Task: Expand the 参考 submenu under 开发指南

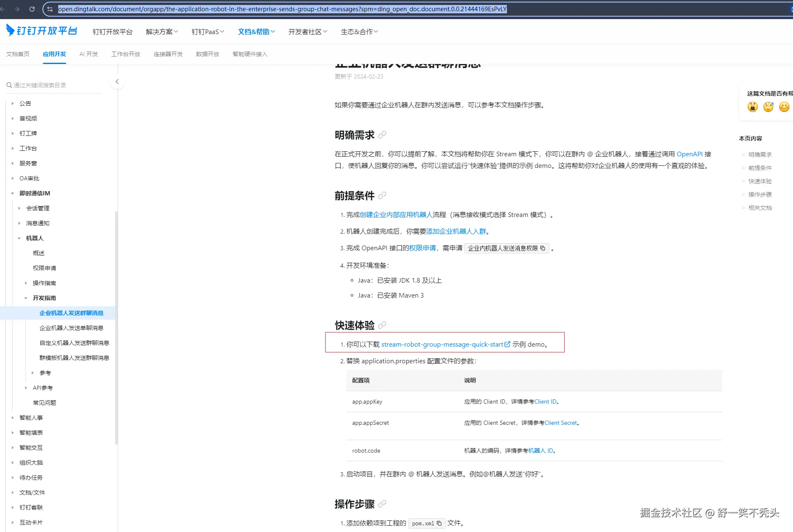Action: (33, 373)
